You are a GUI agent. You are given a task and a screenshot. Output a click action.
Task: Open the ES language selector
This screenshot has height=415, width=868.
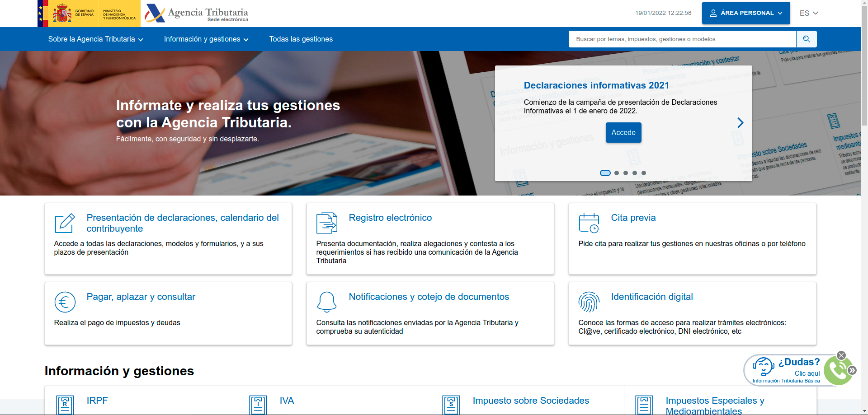click(x=808, y=13)
